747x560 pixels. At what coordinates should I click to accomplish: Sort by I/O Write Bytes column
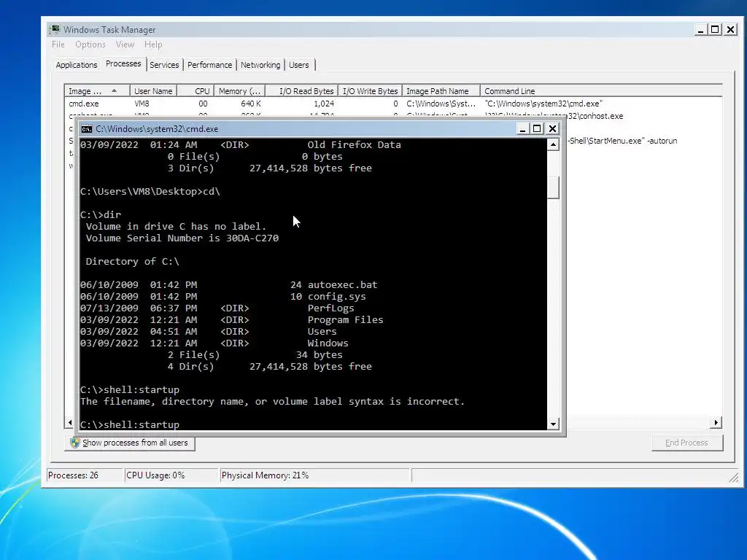(370, 91)
